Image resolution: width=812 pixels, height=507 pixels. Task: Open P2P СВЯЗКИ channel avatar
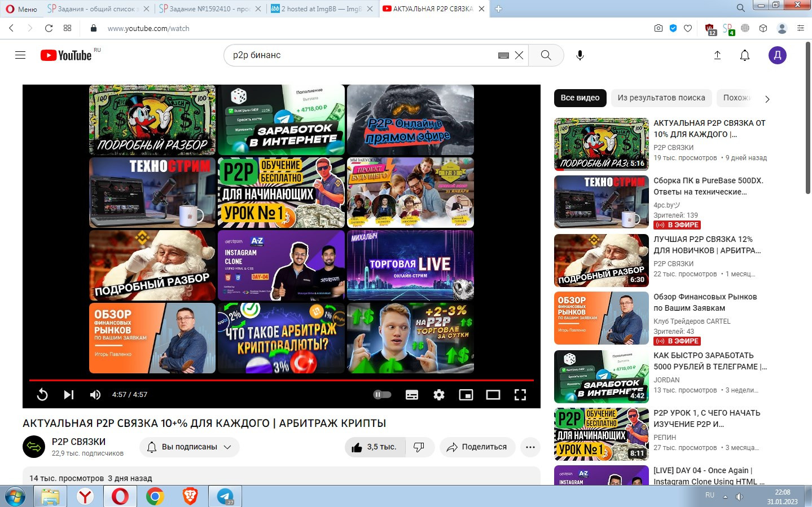[x=34, y=447]
